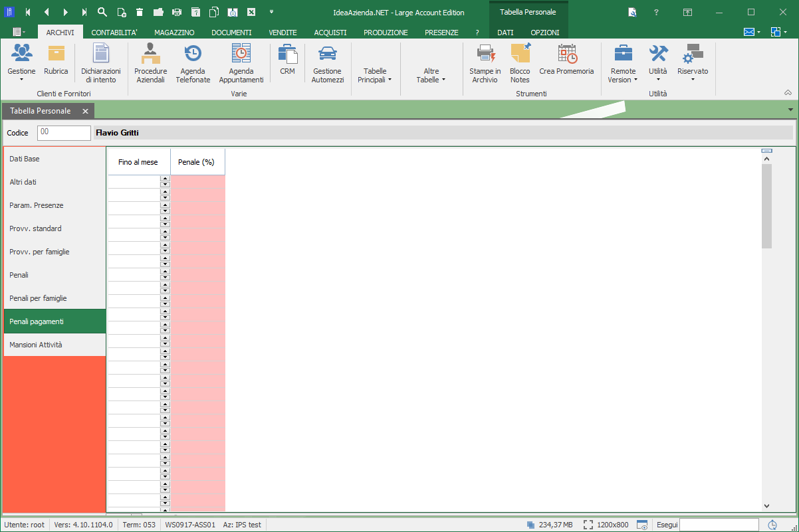Open Agenda Appuntamenti
Viewport: 799px width, 532px height.
[241, 63]
